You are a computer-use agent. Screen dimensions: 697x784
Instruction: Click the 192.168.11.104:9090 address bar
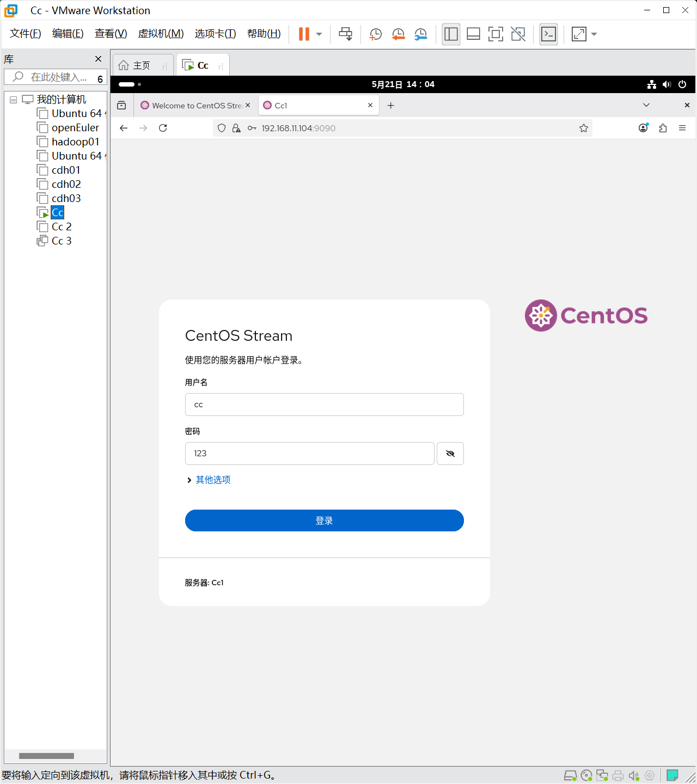[x=402, y=128]
